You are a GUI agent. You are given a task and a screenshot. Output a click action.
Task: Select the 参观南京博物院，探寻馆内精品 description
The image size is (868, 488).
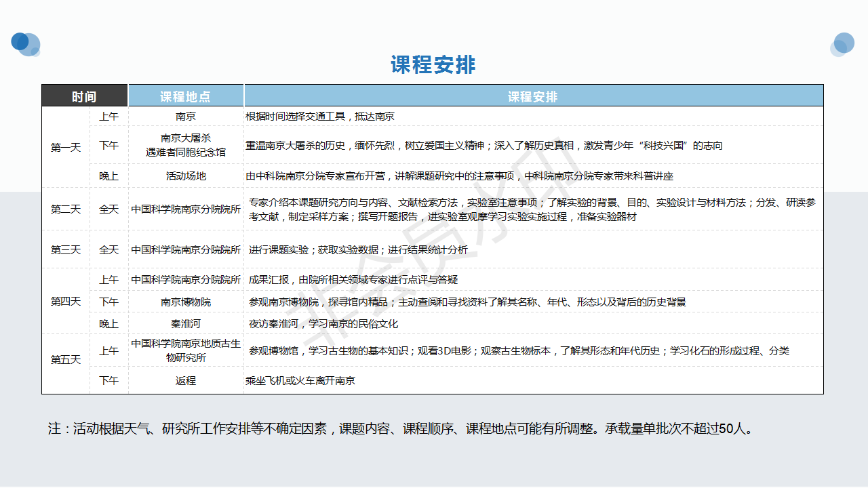coord(467,302)
